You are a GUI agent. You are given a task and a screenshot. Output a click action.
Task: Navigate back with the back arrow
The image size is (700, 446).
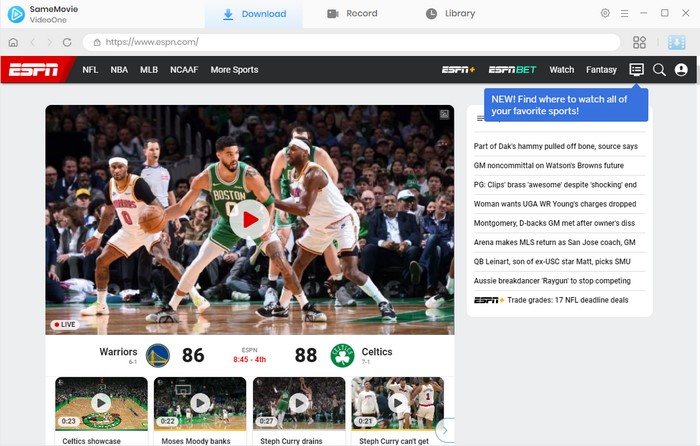33,42
